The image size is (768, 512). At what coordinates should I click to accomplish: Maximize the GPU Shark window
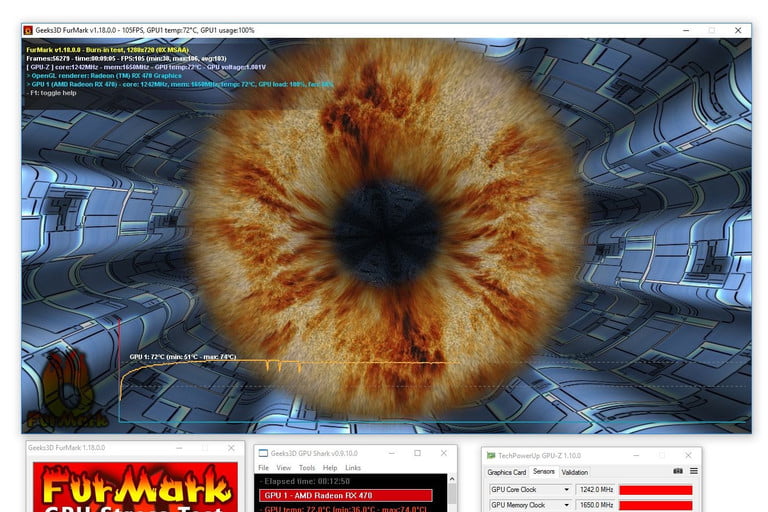(417, 453)
